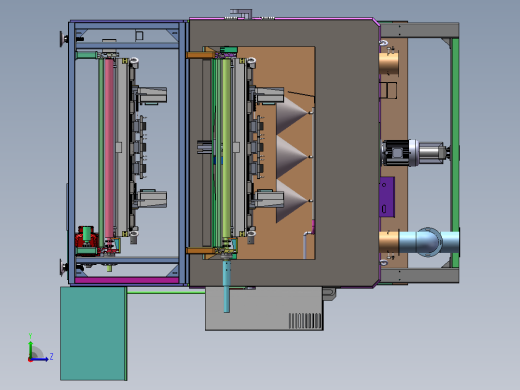
Task: Select the red motor in the left frame
Action: [x=86, y=240]
